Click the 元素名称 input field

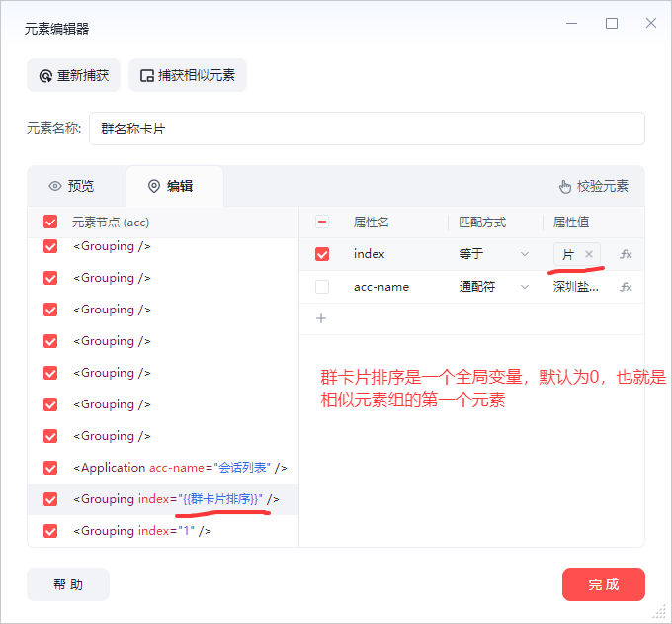[366, 129]
